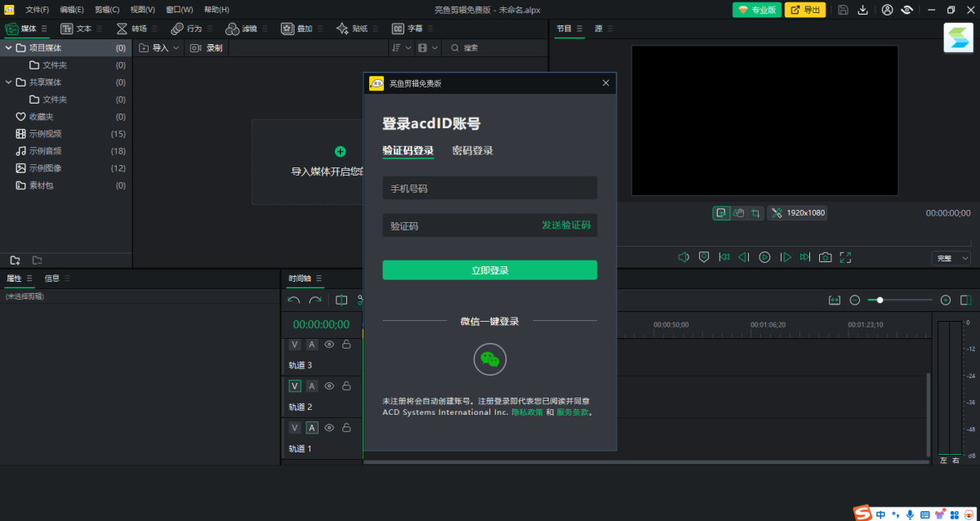980x521 pixels.
Task: Open the sort order dropdown in media panel
Action: (x=401, y=48)
